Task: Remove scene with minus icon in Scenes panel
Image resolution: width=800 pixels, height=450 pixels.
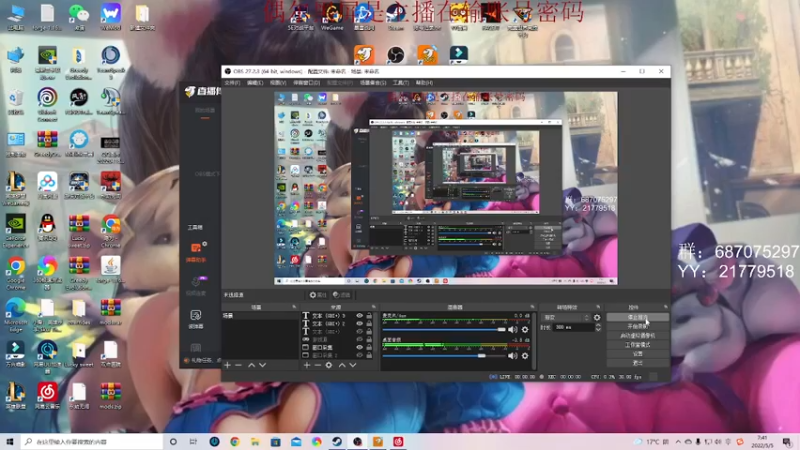Action: [x=238, y=365]
